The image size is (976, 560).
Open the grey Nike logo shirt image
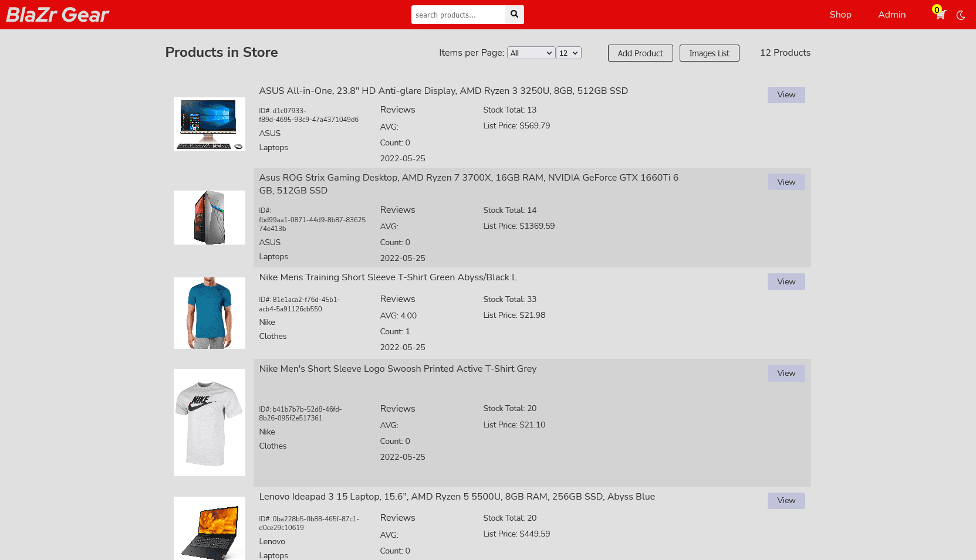210,422
